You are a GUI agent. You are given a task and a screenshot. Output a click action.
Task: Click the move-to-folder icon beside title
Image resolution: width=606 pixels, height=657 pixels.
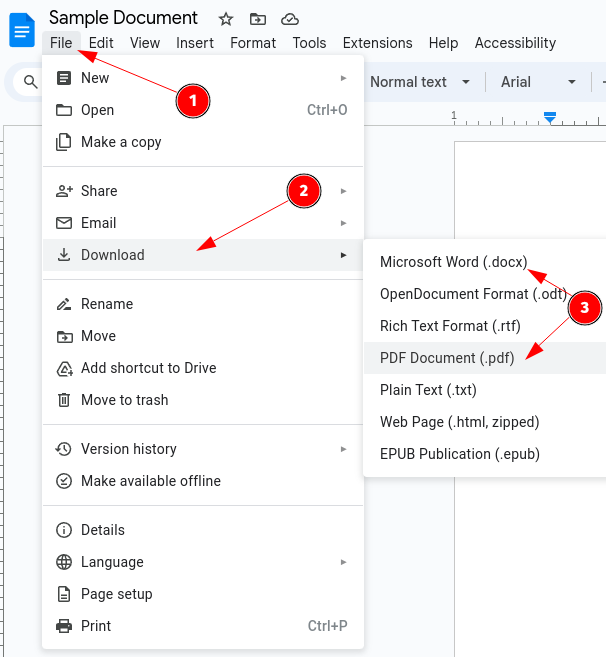coord(257,19)
